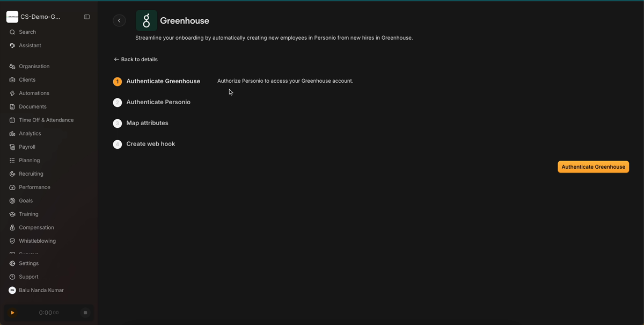Image resolution: width=644 pixels, height=325 pixels.
Task: Collapse the sidebar panel icon
Action: click(x=87, y=17)
